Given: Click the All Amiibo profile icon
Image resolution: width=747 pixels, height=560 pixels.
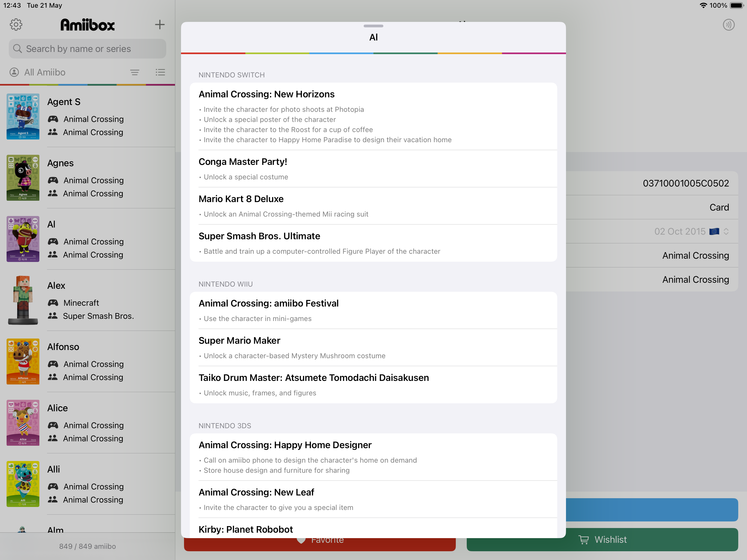Looking at the screenshot, I should point(14,72).
